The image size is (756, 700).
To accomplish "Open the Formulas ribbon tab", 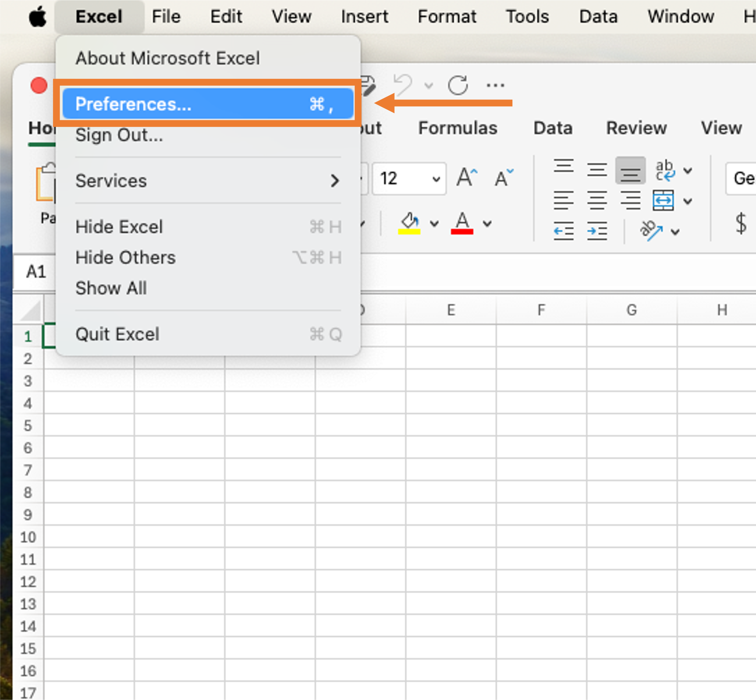I will click(x=457, y=128).
